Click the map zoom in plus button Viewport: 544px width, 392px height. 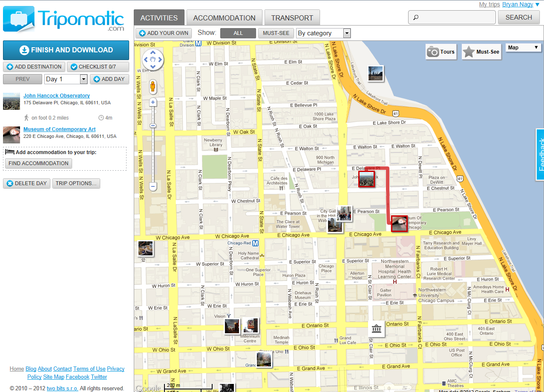click(x=153, y=103)
